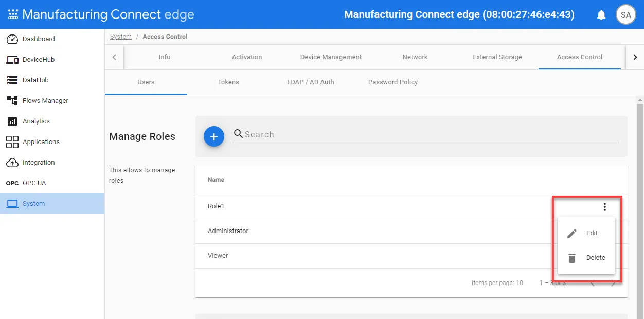
Task: Open the LDAP / AD Auth sub-tab
Action: (311, 82)
